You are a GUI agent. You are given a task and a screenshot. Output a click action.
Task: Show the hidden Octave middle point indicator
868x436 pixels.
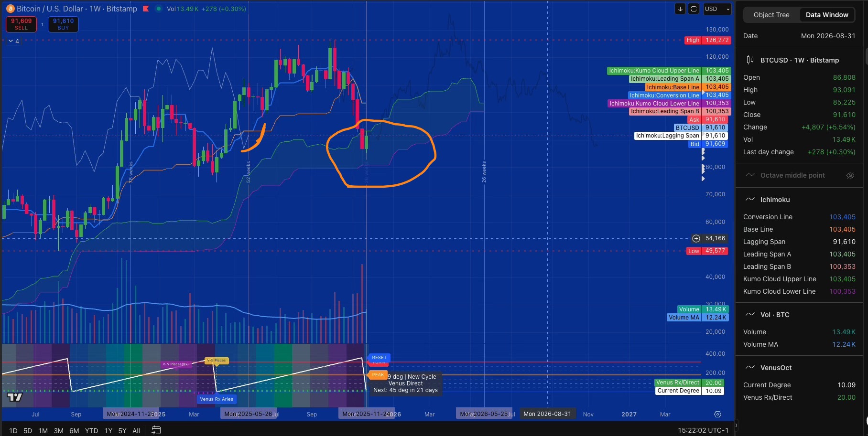point(850,175)
